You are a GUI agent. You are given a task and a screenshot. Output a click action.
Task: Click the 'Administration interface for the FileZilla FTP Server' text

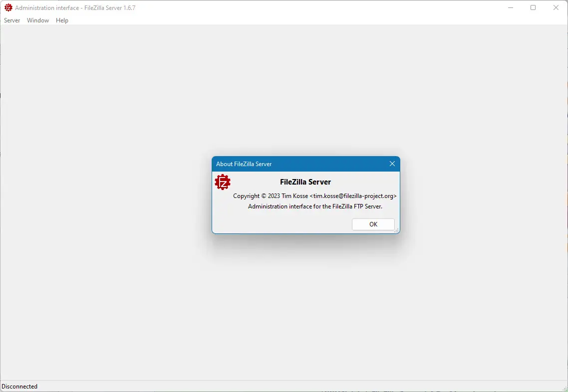[315, 206]
